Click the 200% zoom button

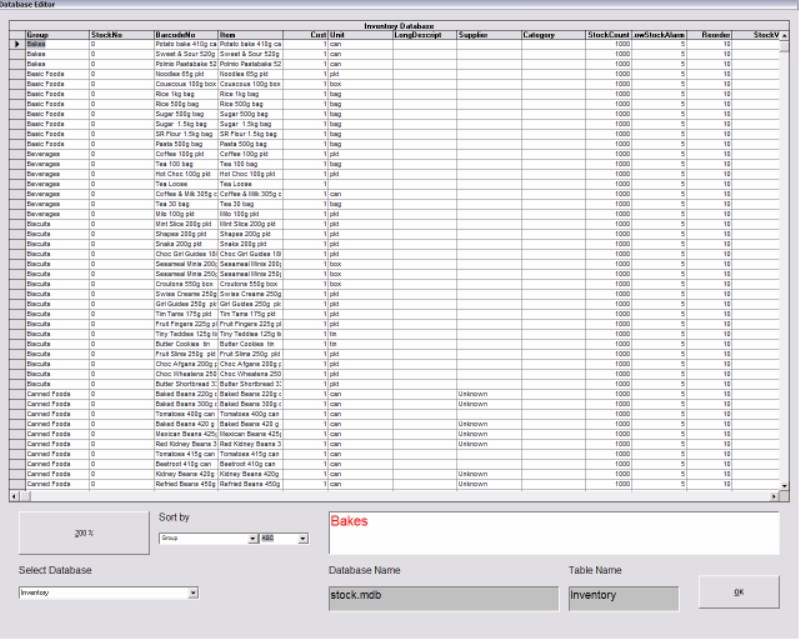click(83, 533)
